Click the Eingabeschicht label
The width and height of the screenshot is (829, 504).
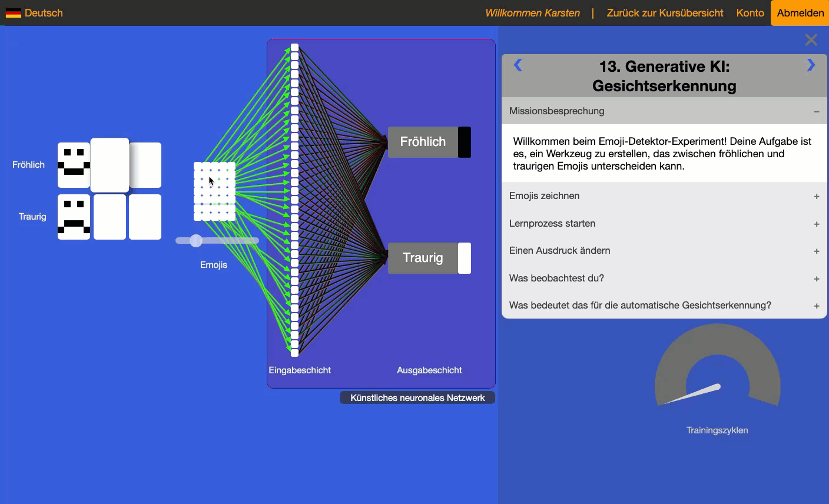coord(300,370)
